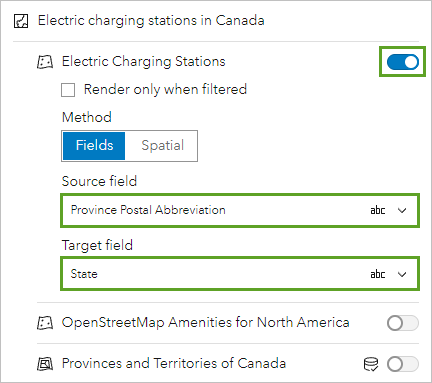This screenshot has height=383, width=432.
Task: Click the Electric charging stations in Canada title
Action: point(151,21)
